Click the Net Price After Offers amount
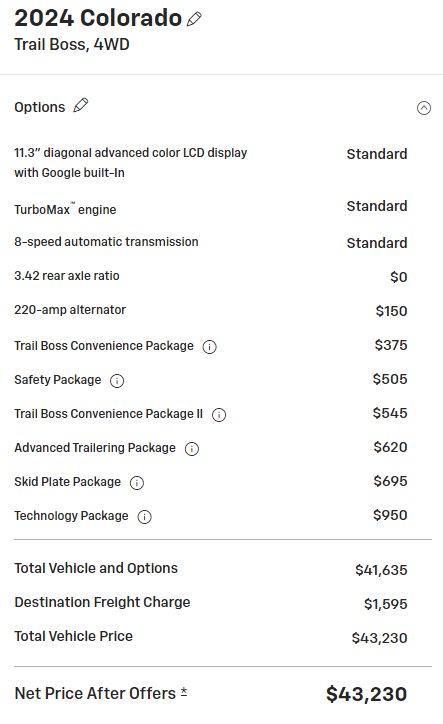Image resolution: width=443 pixels, height=724 pixels. pyautogui.click(x=366, y=694)
